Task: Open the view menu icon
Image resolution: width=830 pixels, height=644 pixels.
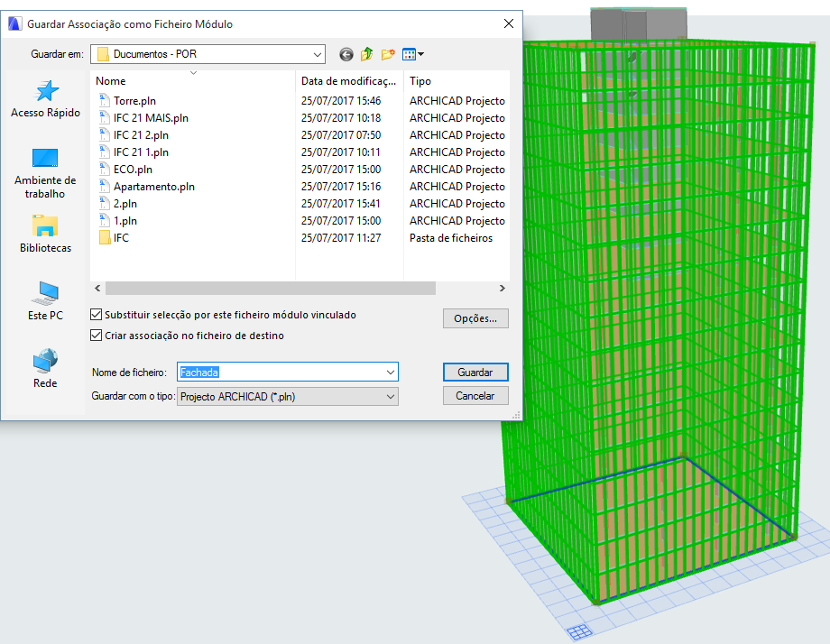Action: [x=413, y=54]
